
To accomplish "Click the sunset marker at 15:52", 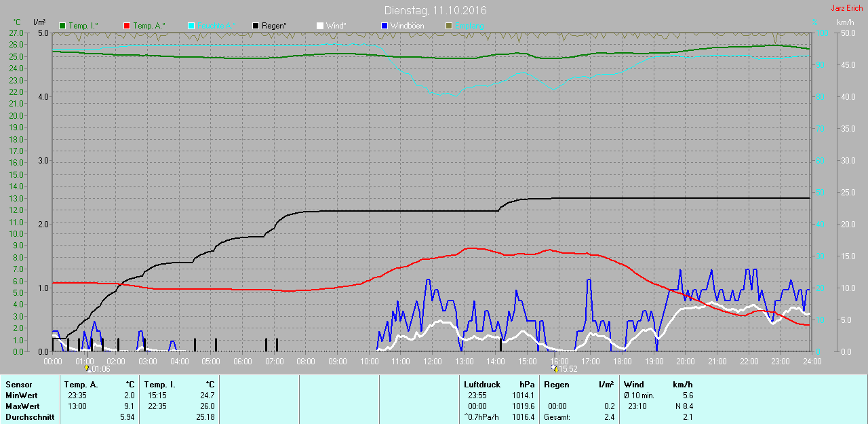I will (554, 369).
